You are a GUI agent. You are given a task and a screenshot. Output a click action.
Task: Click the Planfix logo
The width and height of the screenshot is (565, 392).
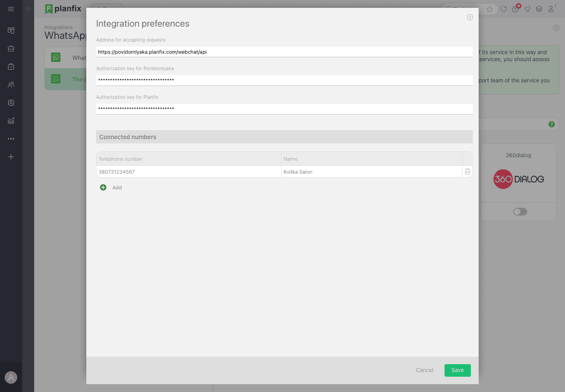click(63, 9)
